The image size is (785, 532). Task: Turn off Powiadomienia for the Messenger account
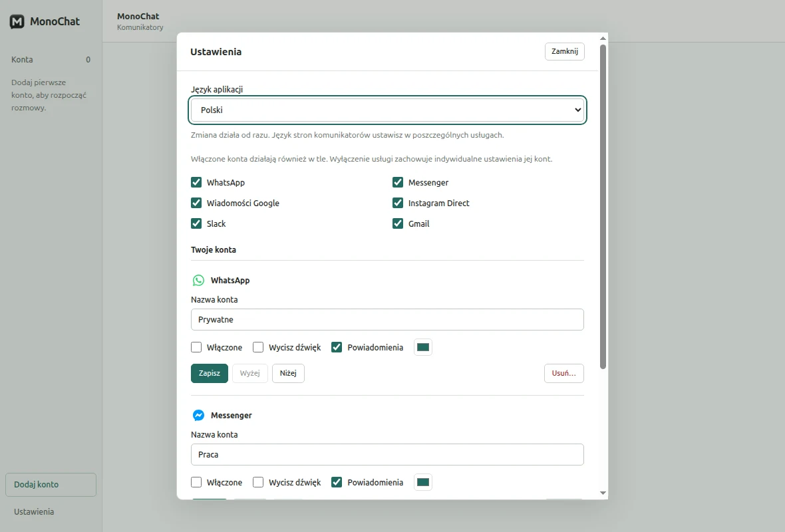[x=337, y=482]
